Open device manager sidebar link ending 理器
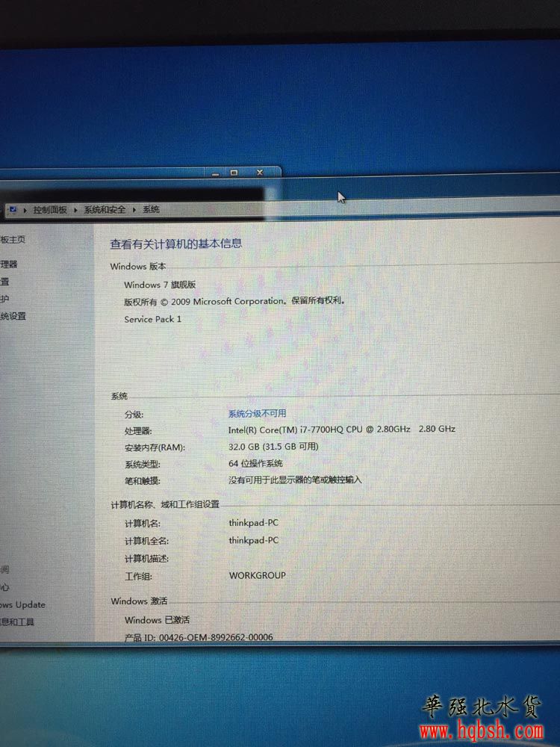 pyautogui.click(x=8, y=264)
